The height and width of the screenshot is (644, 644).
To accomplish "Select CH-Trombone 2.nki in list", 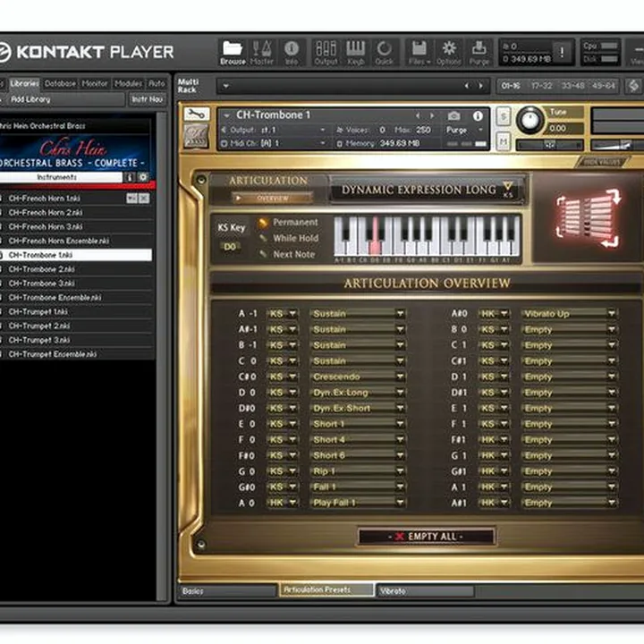I will [76, 269].
